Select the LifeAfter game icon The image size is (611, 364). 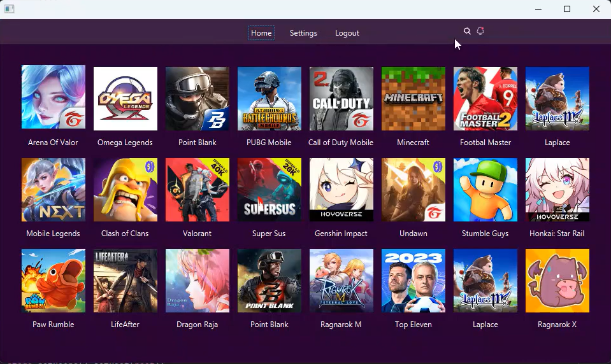click(126, 281)
